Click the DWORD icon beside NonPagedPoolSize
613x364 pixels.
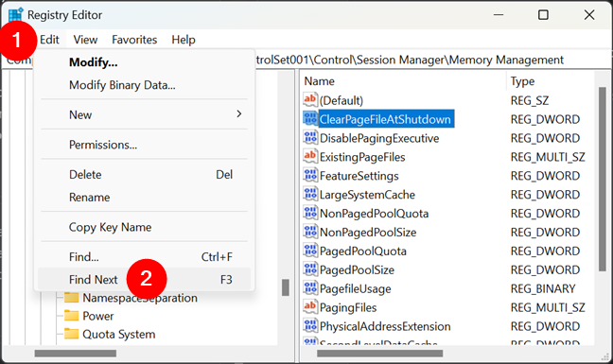pyautogui.click(x=310, y=232)
